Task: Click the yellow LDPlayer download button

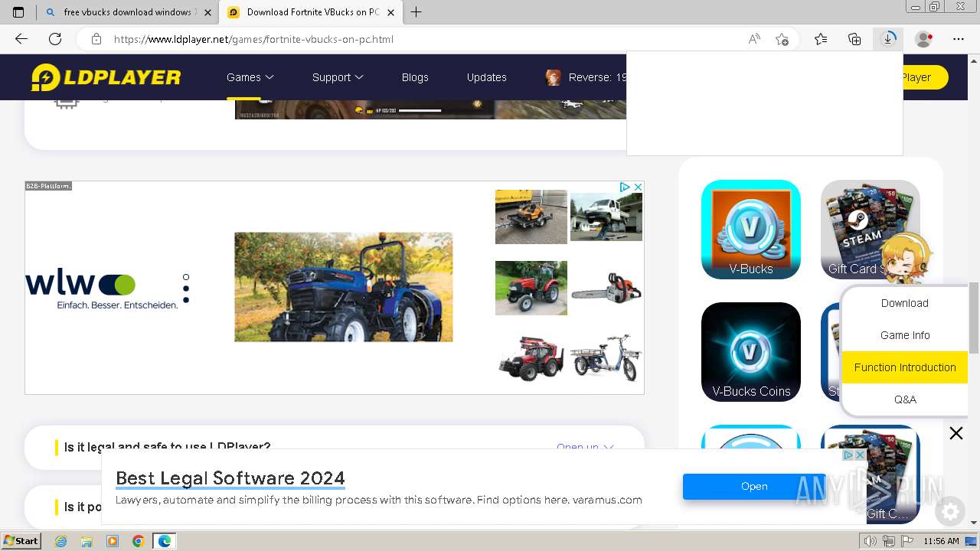Action: 925,77
